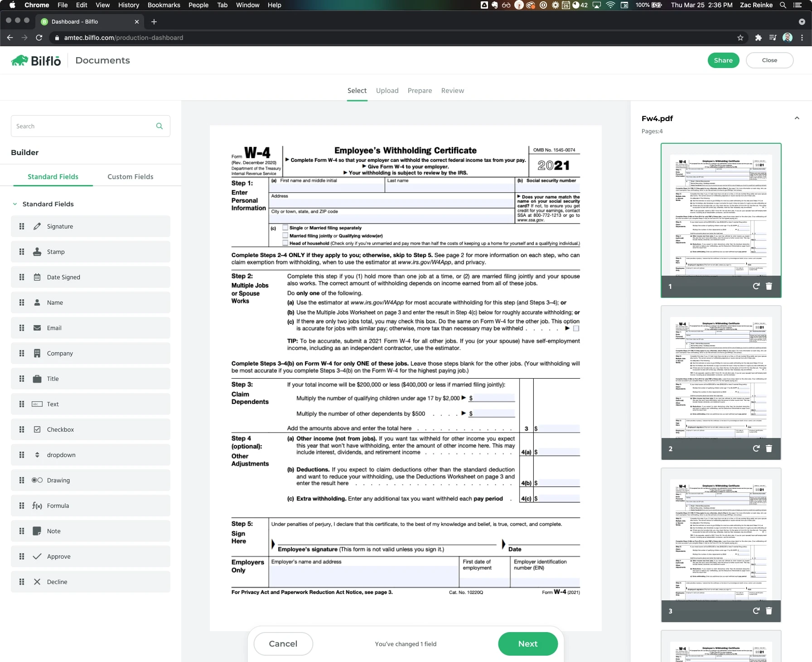Click the Stamp field icon
The image size is (812, 662).
click(37, 252)
